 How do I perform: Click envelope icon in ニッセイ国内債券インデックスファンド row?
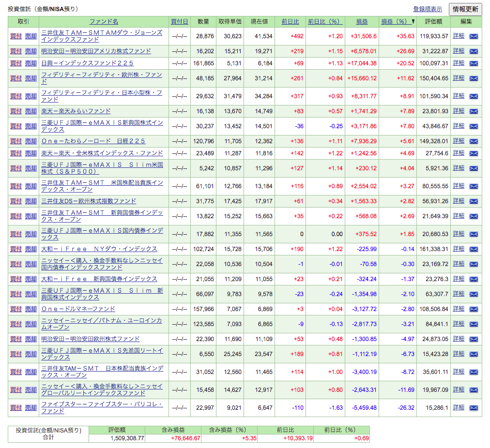pyautogui.click(x=474, y=264)
